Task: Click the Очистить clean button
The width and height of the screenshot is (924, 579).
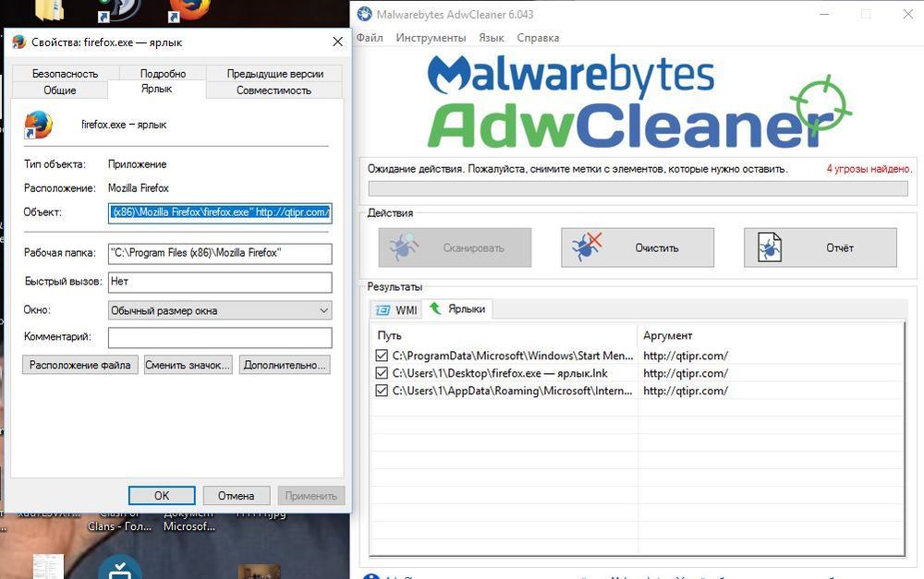Action: 638,248
